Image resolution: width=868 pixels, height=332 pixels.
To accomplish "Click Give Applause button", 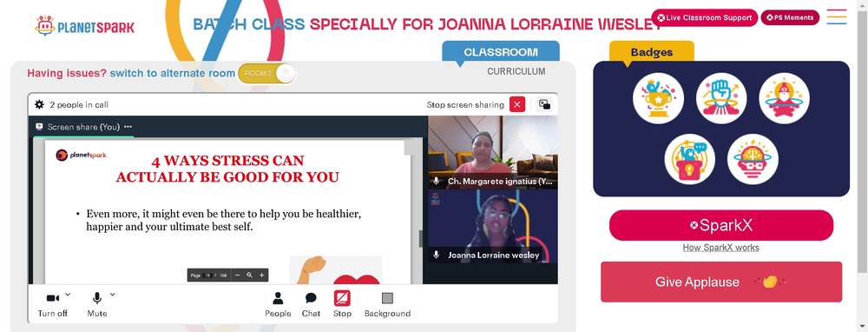I will tap(721, 282).
